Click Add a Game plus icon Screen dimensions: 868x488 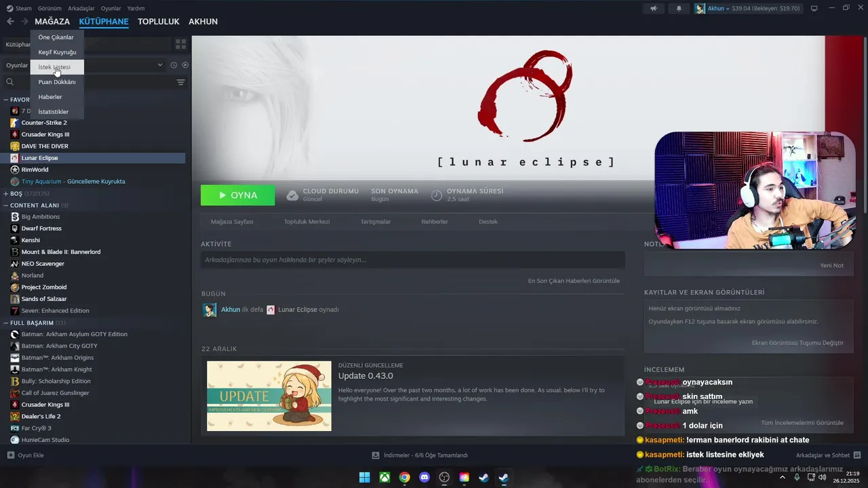(x=10, y=455)
